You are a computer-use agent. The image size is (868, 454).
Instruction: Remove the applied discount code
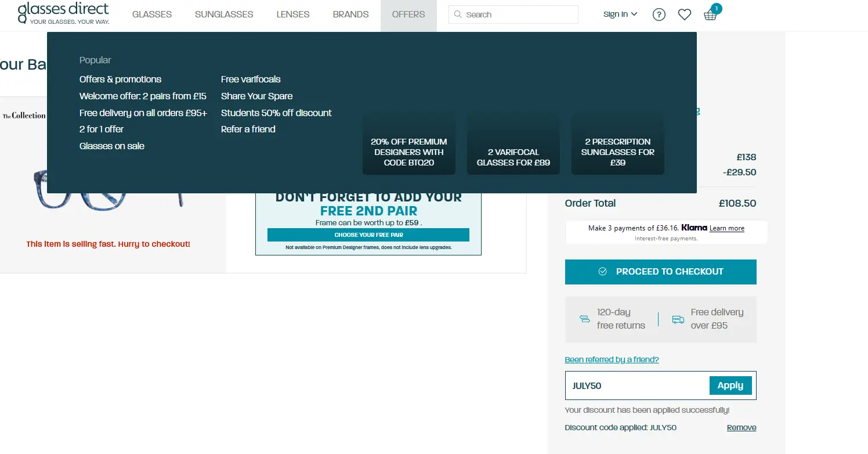741,427
